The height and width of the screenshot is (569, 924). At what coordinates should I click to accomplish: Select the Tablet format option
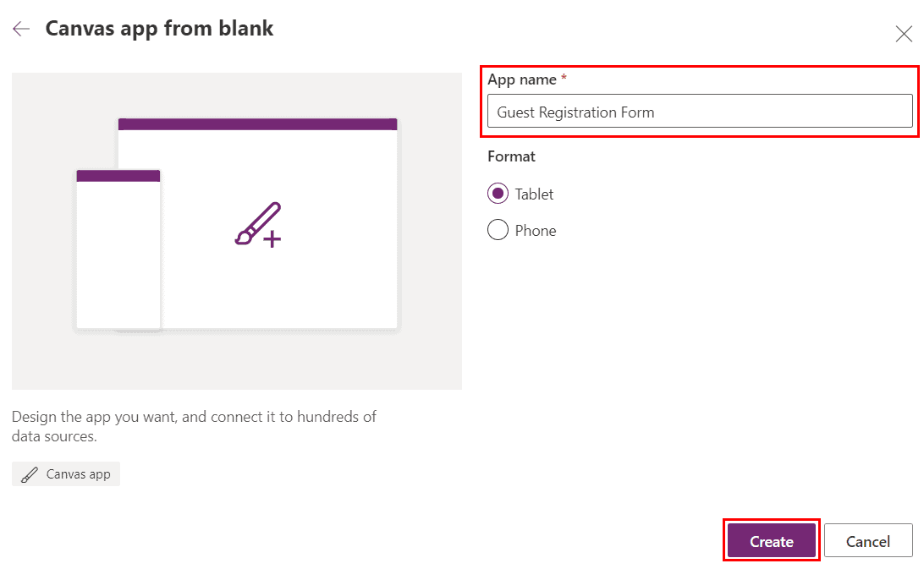click(x=498, y=194)
